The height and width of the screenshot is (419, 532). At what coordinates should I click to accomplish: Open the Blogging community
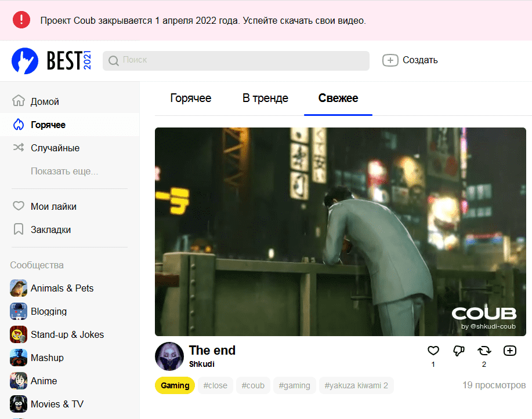(x=49, y=311)
